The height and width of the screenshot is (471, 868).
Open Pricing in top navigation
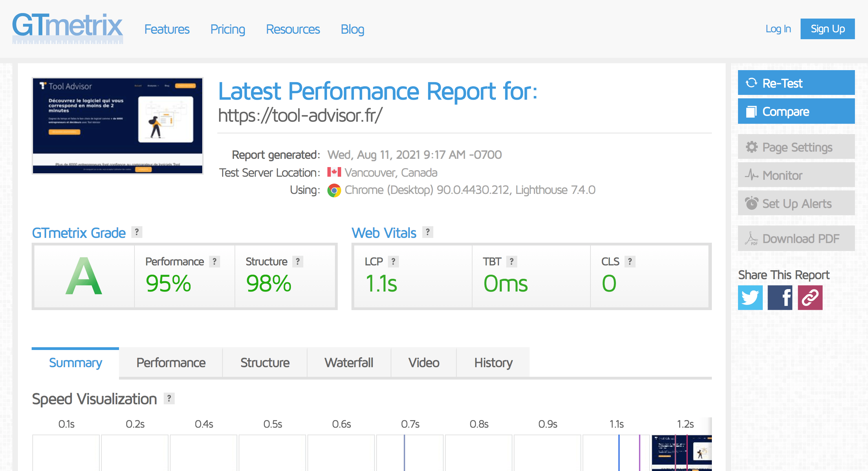[x=228, y=29]
